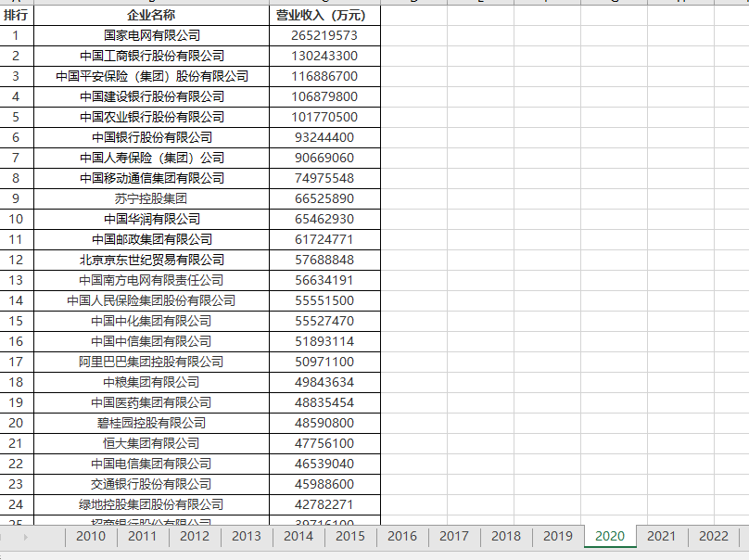
Task: Select the 营业收入（万元） header cell
Action: (x=324, y=15)
